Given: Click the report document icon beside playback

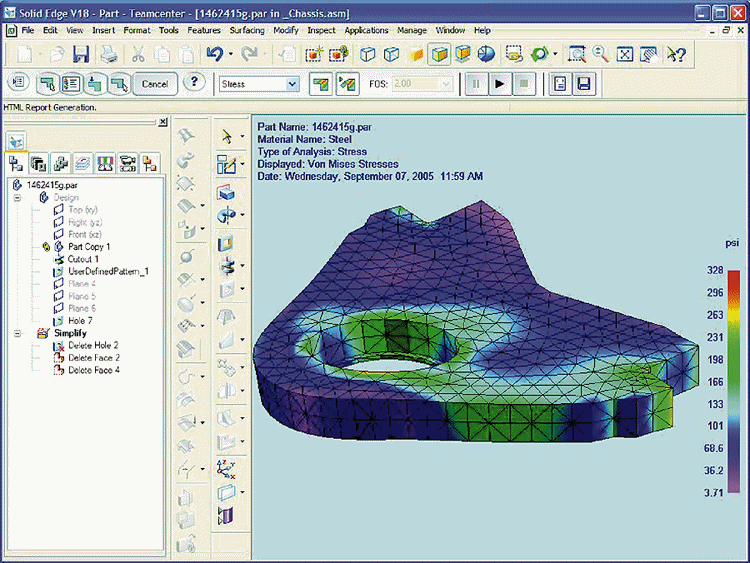Looking at the screenshot, I should point(560,84).
